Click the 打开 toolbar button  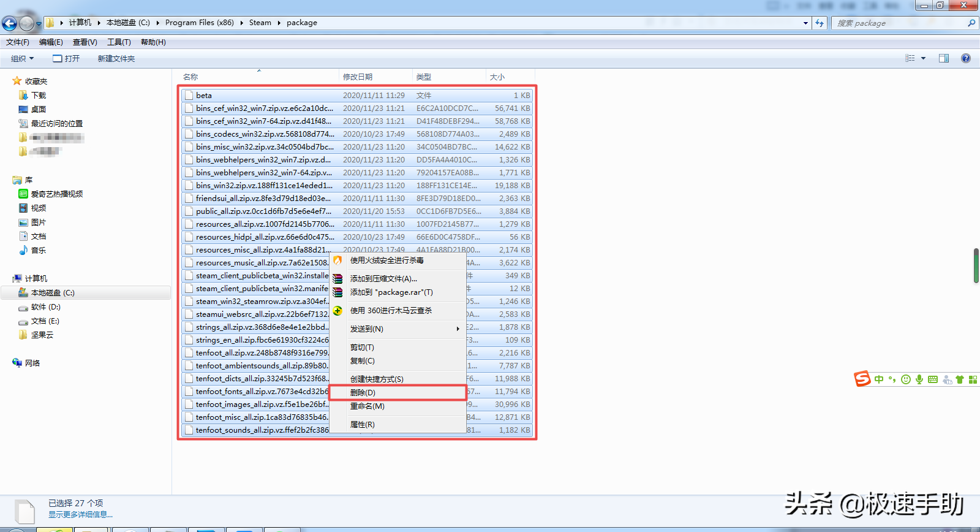pos(66,58)
